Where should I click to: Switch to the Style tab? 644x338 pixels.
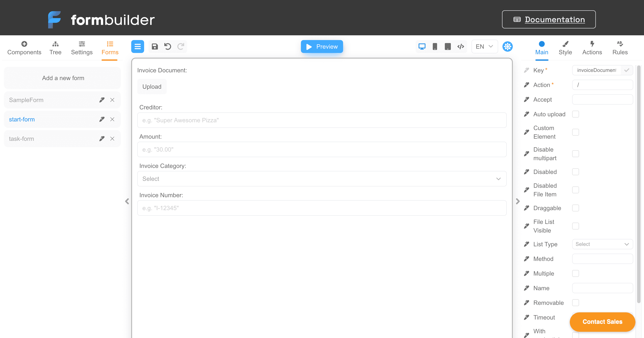566,48
